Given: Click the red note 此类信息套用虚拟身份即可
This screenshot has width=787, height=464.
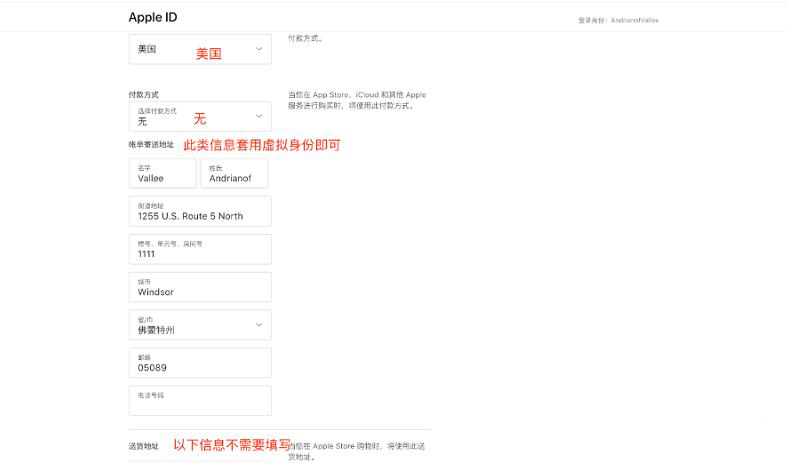Looking at the screenshot, I should (x=262, y=145).
